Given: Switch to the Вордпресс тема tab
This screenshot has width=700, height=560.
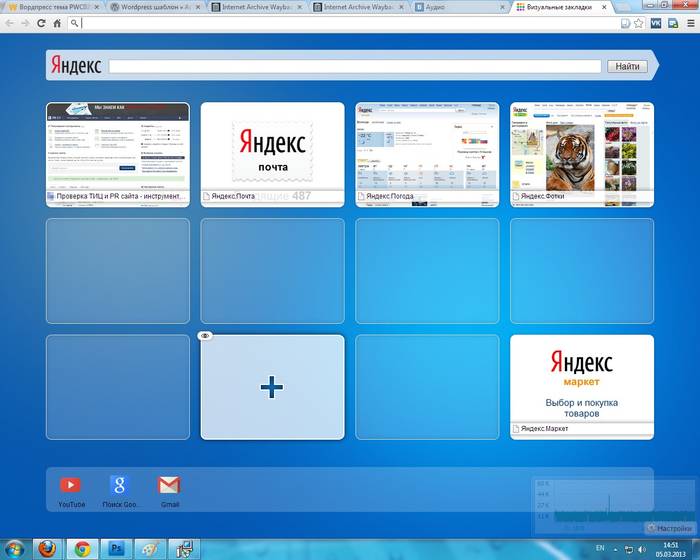Looking at the screenshot, I should pos(54,7).
